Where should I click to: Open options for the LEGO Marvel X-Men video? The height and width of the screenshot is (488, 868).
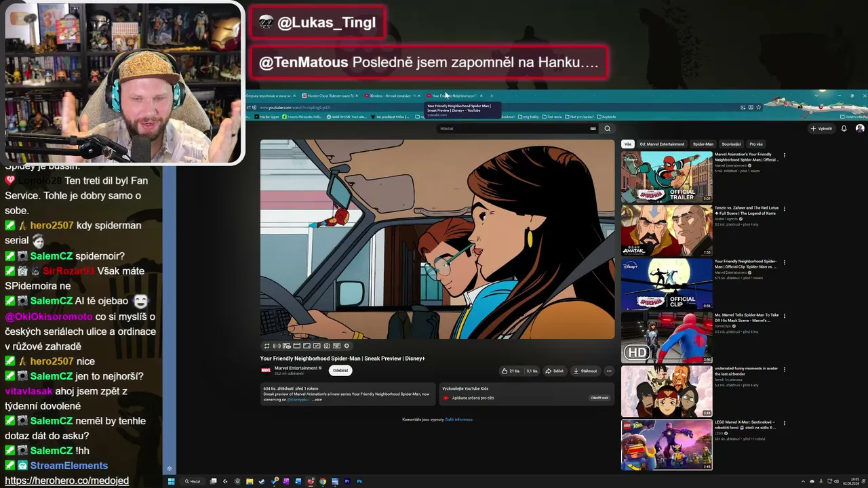tap(785, 424)
